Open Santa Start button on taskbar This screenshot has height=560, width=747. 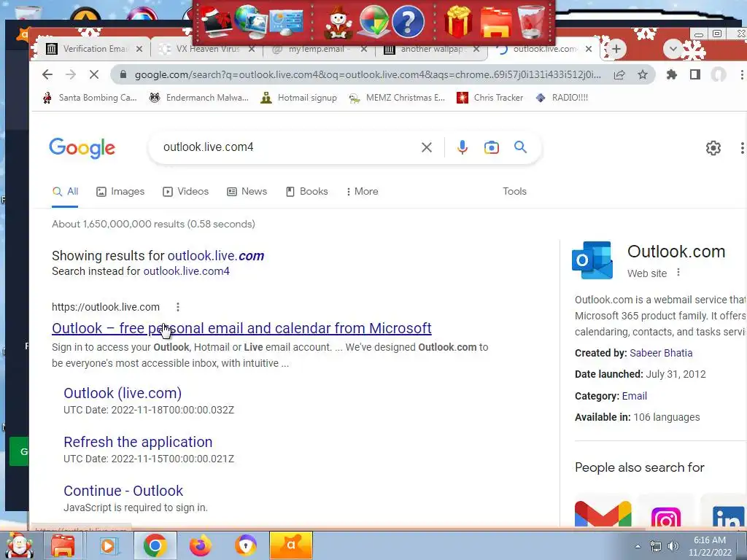20,545
